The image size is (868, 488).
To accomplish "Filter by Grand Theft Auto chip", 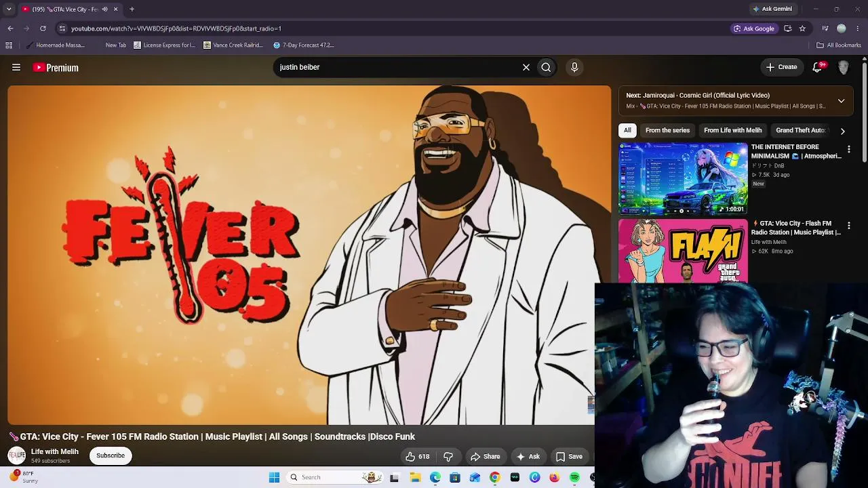I will tap(801, 130).
